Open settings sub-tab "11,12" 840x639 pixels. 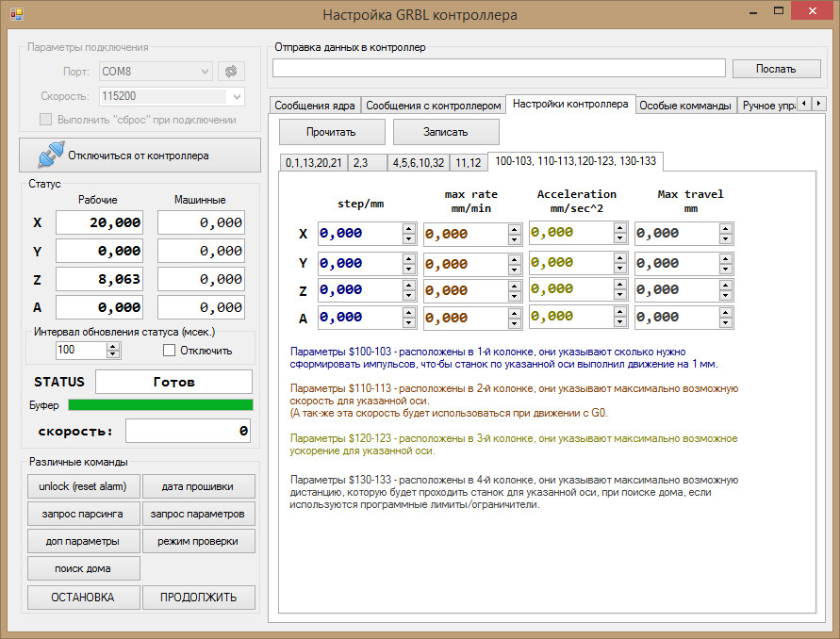[469, 163]
